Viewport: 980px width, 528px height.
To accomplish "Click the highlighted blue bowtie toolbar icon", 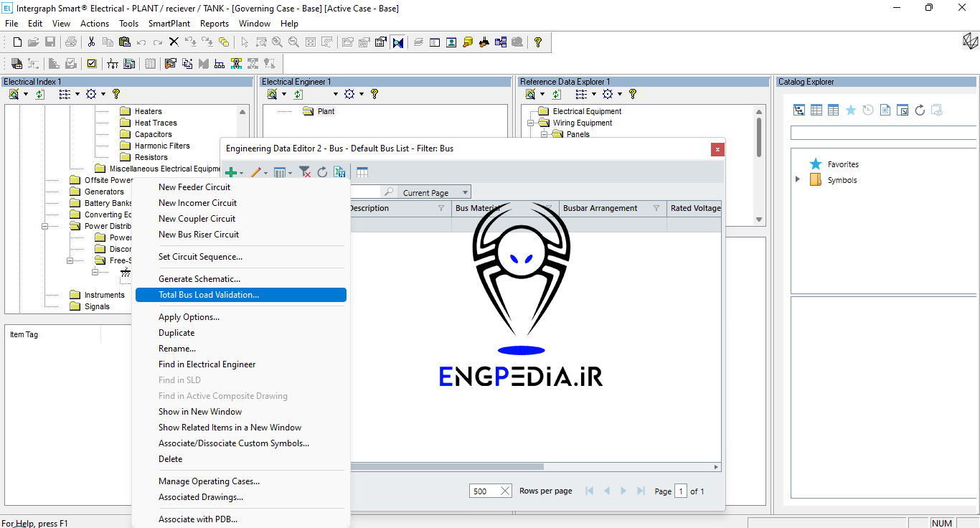I will [398, 42].
